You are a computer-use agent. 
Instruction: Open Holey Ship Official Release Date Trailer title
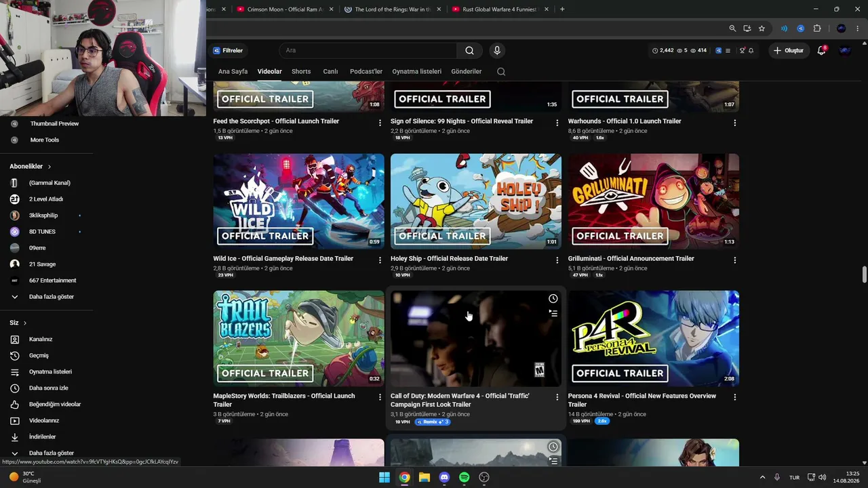click(x=449, y=259)
